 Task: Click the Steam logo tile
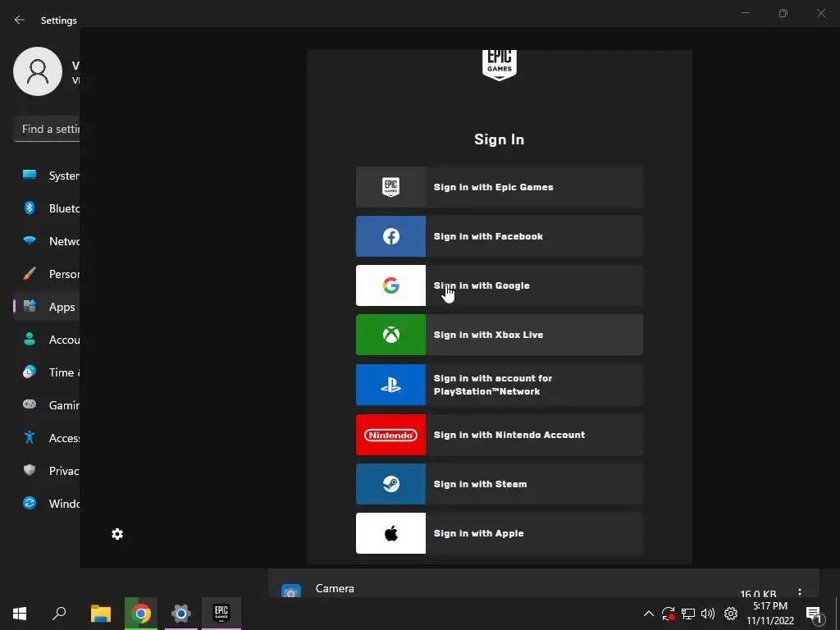point(391,484)
